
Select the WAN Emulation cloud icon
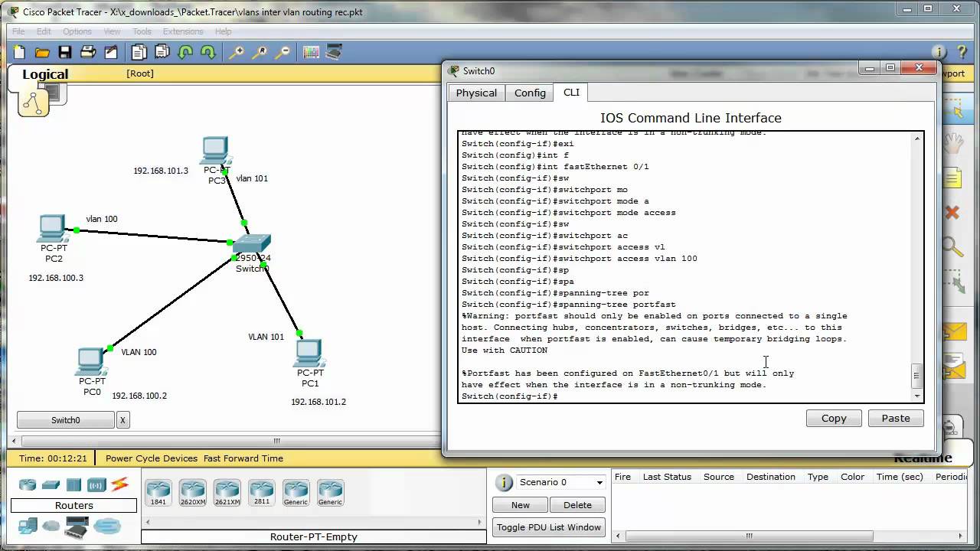[x=51, y=526]
